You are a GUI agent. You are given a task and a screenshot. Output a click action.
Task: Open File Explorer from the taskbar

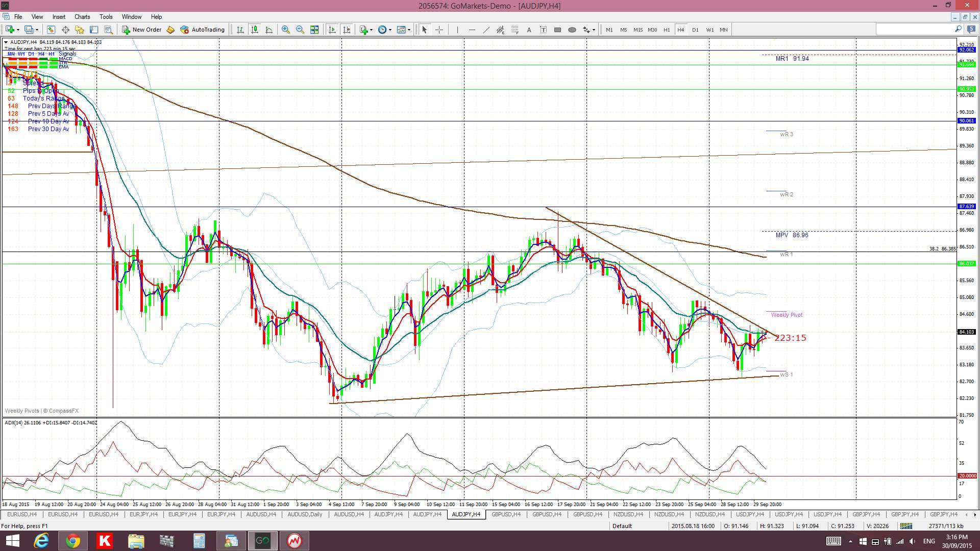[136, 541]
